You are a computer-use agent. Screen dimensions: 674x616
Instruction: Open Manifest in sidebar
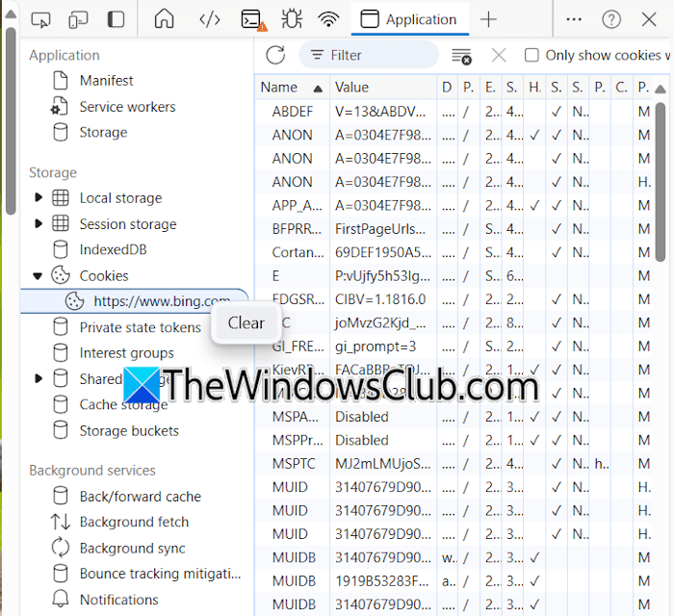click(x=106, y=80)
